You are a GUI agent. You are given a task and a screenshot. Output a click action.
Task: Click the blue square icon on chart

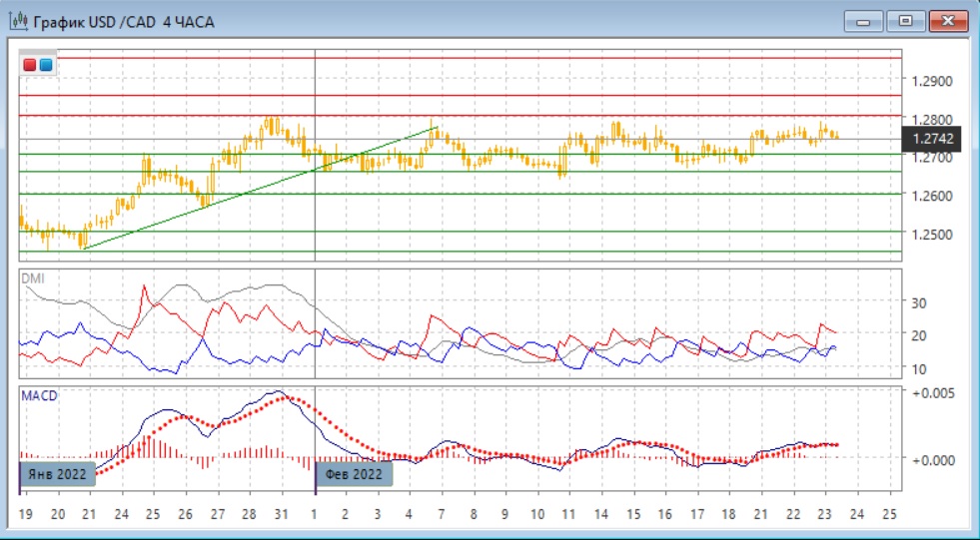point(46,65)
